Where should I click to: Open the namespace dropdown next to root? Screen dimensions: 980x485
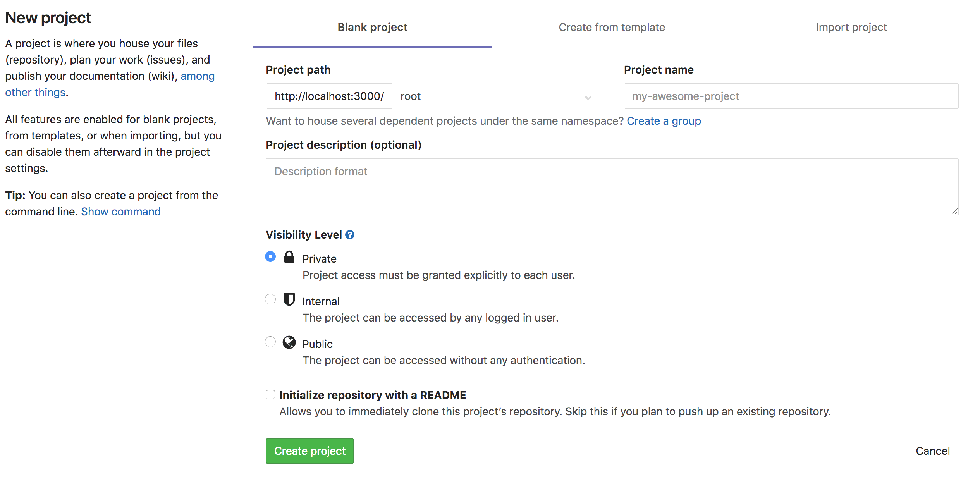(588, 97)
